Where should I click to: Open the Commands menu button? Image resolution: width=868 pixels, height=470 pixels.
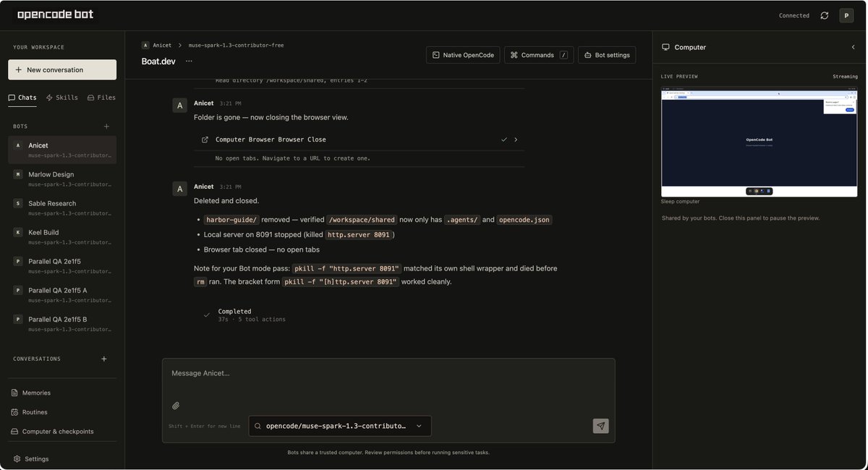(x=540, y=55)
